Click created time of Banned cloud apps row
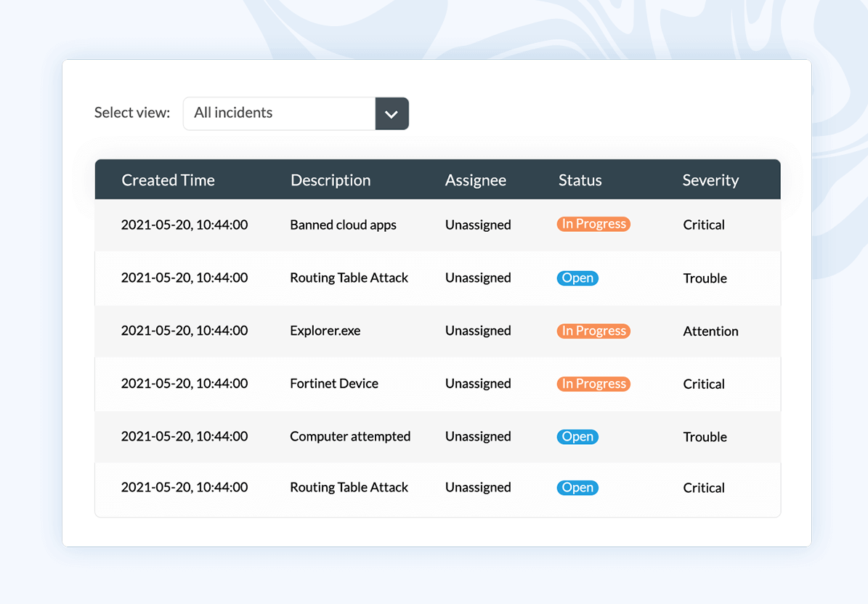Screen dimensions: 868x604 pyautogui.click(x=184, y=225)
